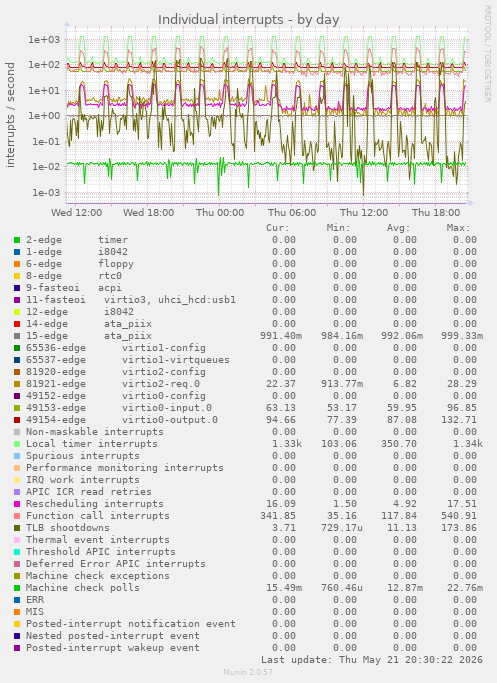
Task: Click the graph title Individual interrupts - by day
Action: pos(248,20)
